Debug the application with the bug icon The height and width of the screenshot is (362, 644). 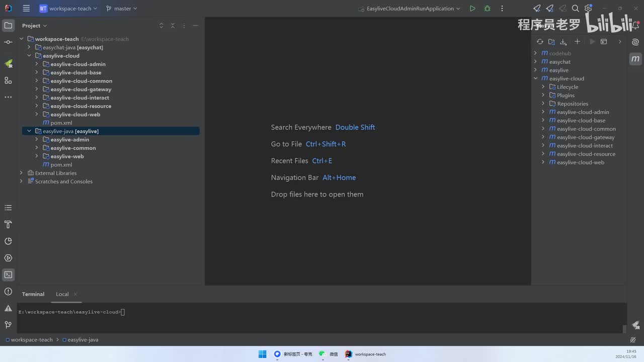487,9
